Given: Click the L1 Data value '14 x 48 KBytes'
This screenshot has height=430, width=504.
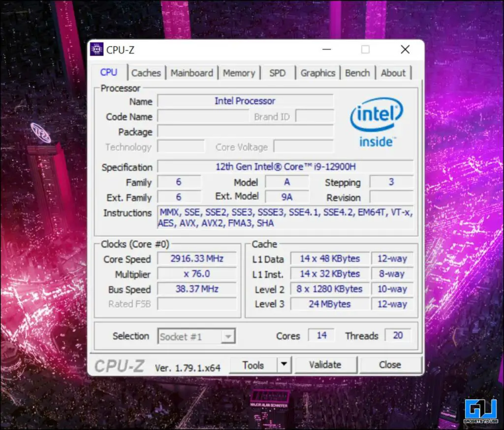Looking at the screenshot, I should click(330, 259).
